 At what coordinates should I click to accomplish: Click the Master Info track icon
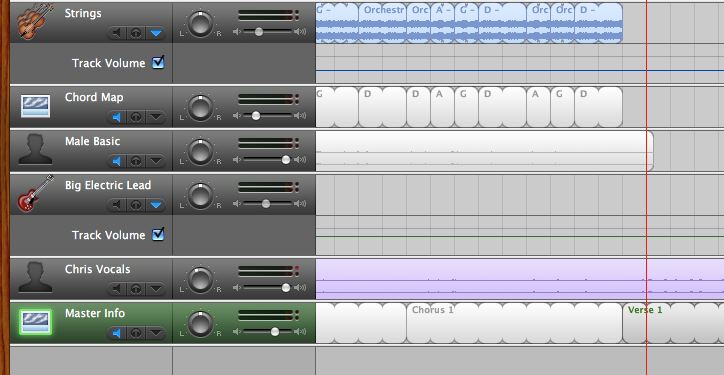pyautogui.click(x=36, y=322)
